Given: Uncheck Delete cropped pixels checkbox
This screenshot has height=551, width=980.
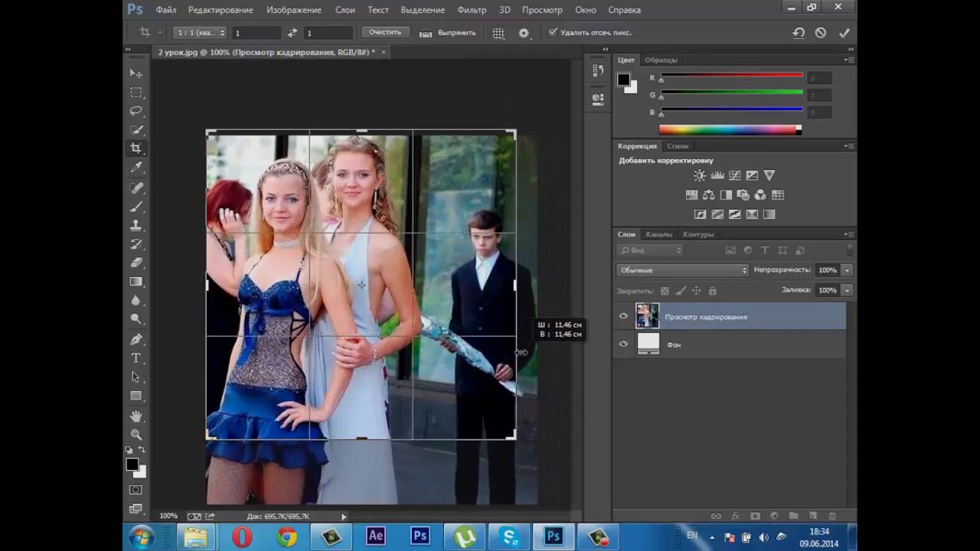Looking at the screenshot, I should click(553, 33).
